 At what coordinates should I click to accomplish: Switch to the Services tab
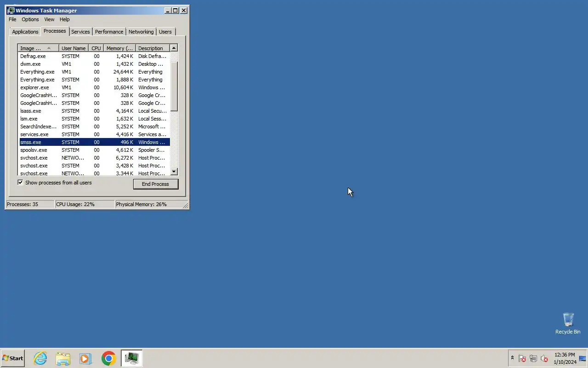(x=80, y=32)
